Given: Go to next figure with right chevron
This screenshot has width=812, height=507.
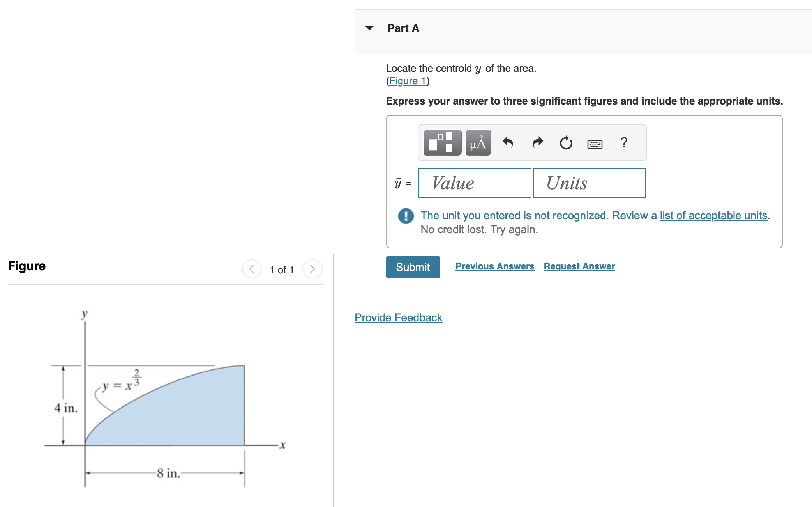Looking at the screenshot, I should [x=312, y=269].
